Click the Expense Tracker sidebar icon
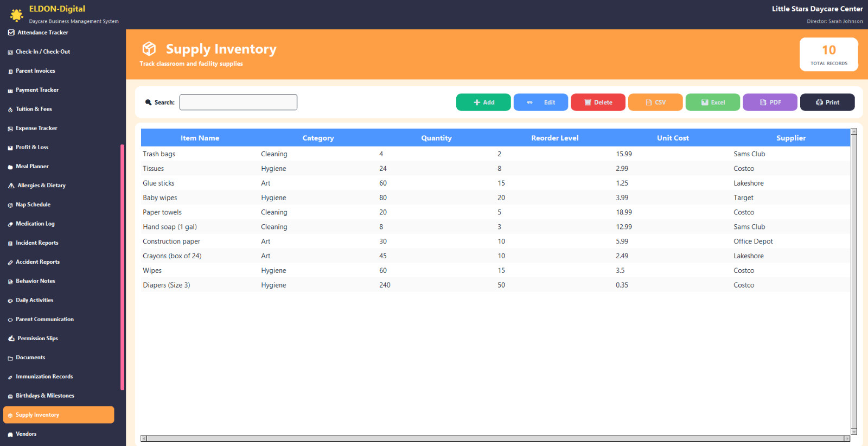This screenshot has height=446, width=868. [10, 129]
